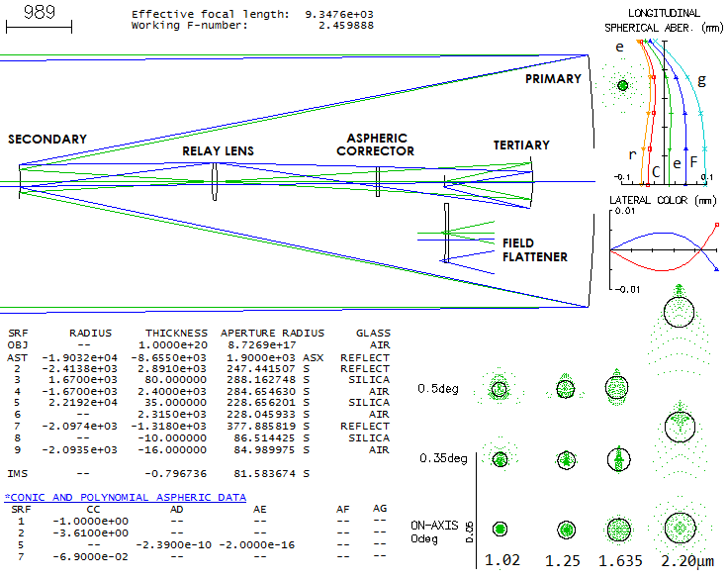728x580 pixels.
Task: Select the AD coefficient -2.3900e-10
Action: pos(173,545)
